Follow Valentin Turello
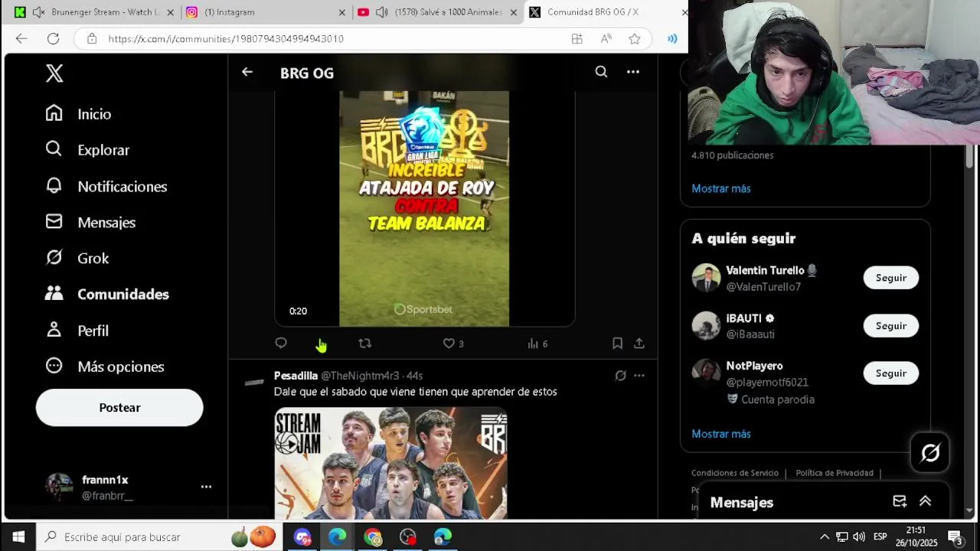Viewport: 980px width, 551px height. [891, 278]
